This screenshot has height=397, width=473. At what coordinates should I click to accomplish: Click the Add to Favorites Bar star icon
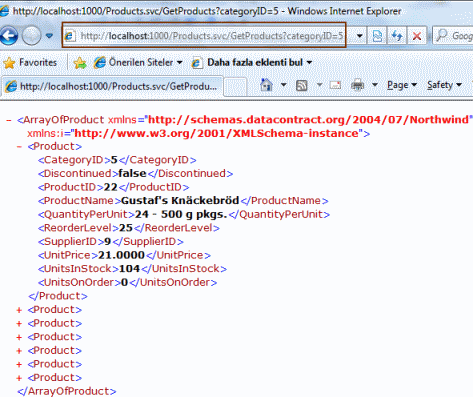[x=80, y=63]
